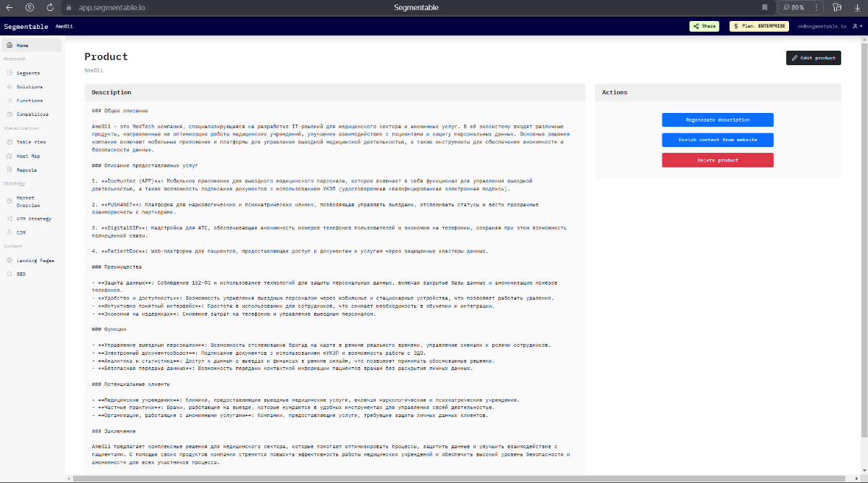
Task: Click the DigitalSIP list item text
Action: 329,232
